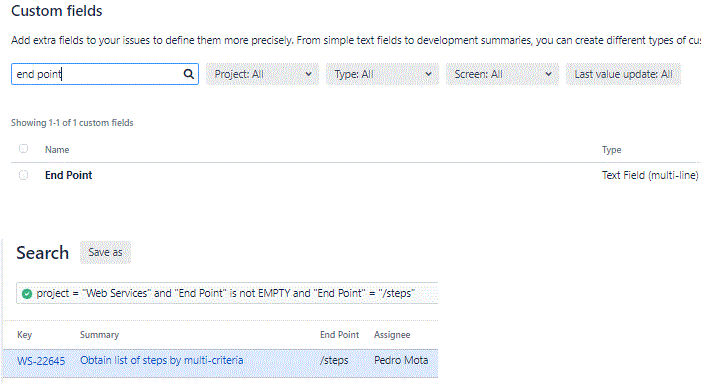Click the Name column header
702x384 pixels.
(57, 150)
